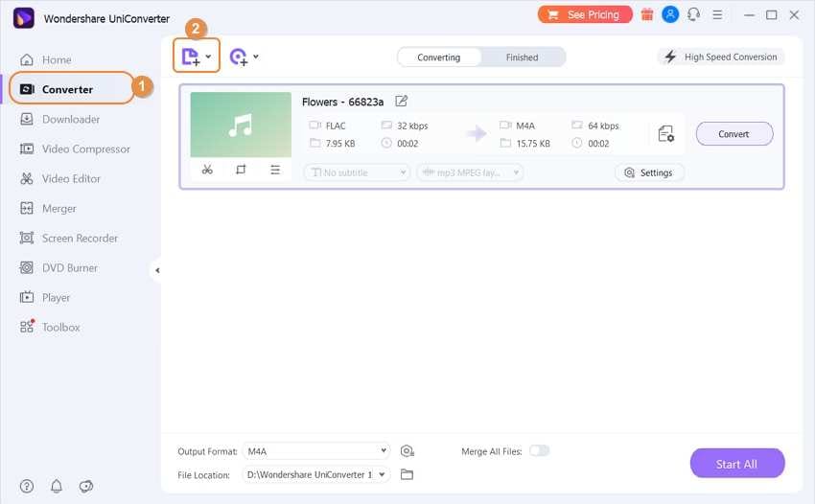The height and width of the screenshot is (504, 815).
Task: Click See Pricing button
Action: 585,14
